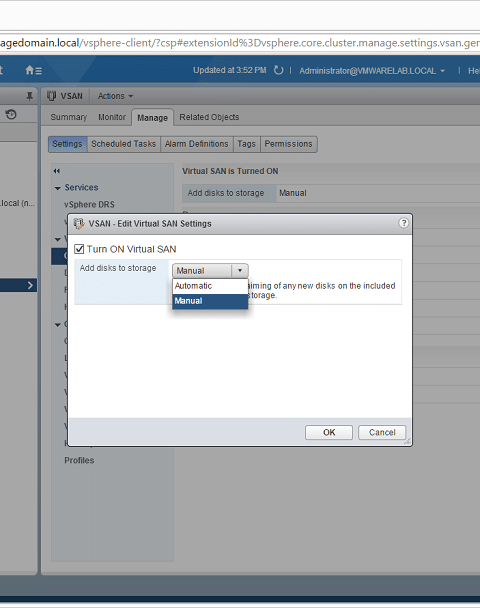Collapse the Services tree section
Screen dimensions: 480x608
click(x=58, y=188)
